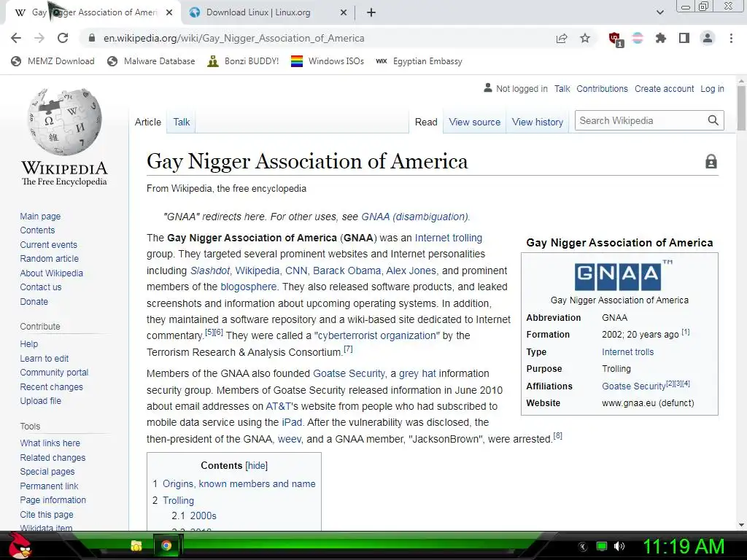Click What links here under Tools
Viewport: 747px width, 560px height.
(x=50, y=443)
